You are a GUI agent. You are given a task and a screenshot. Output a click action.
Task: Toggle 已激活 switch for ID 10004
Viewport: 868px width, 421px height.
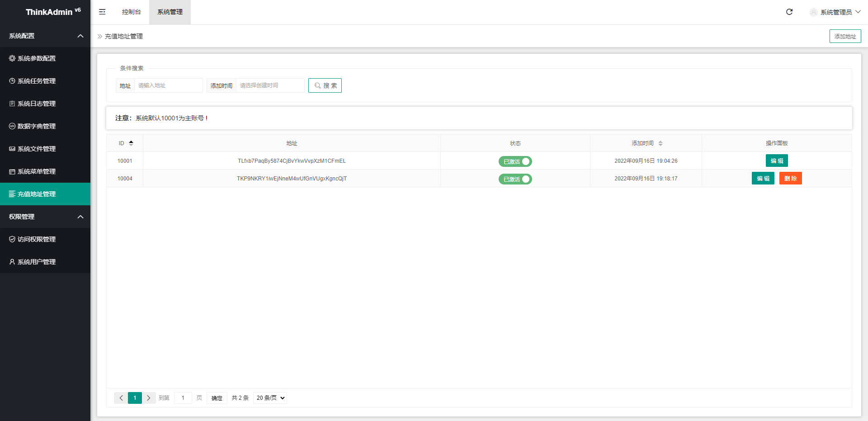(x=515, y=179)
